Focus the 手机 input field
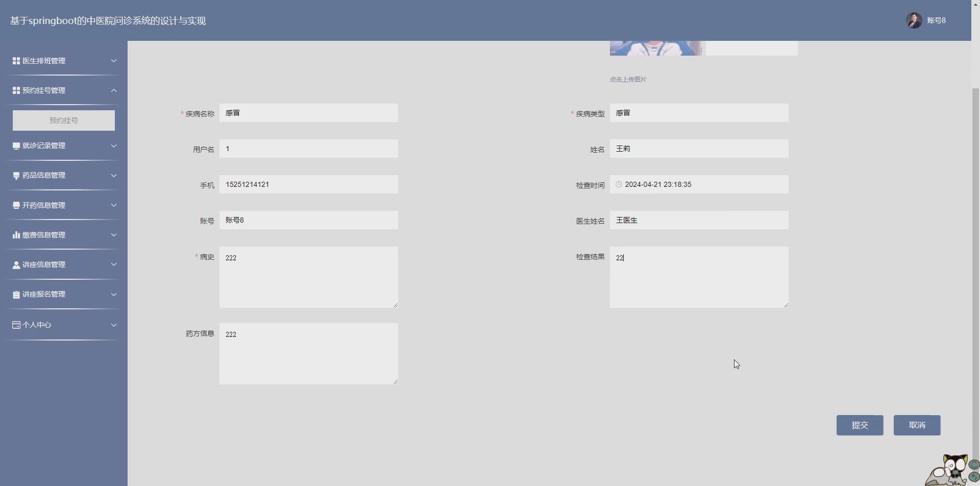980x486 pixels. [x=309, y=184]
